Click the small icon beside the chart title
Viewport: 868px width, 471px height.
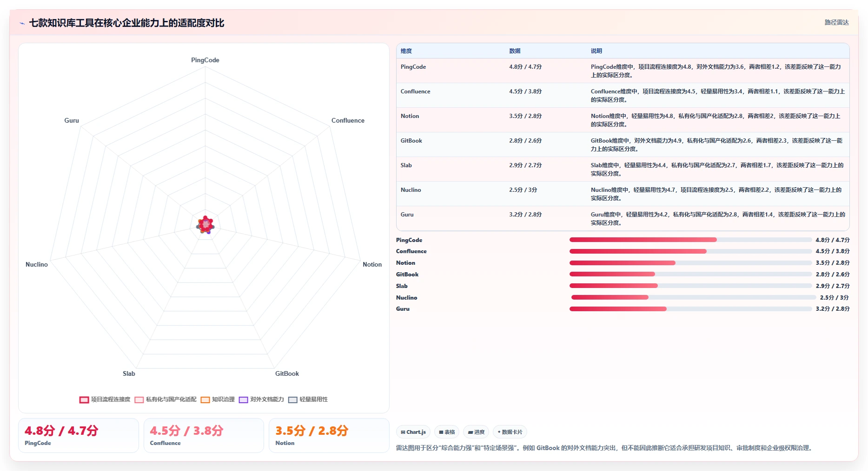22,23
